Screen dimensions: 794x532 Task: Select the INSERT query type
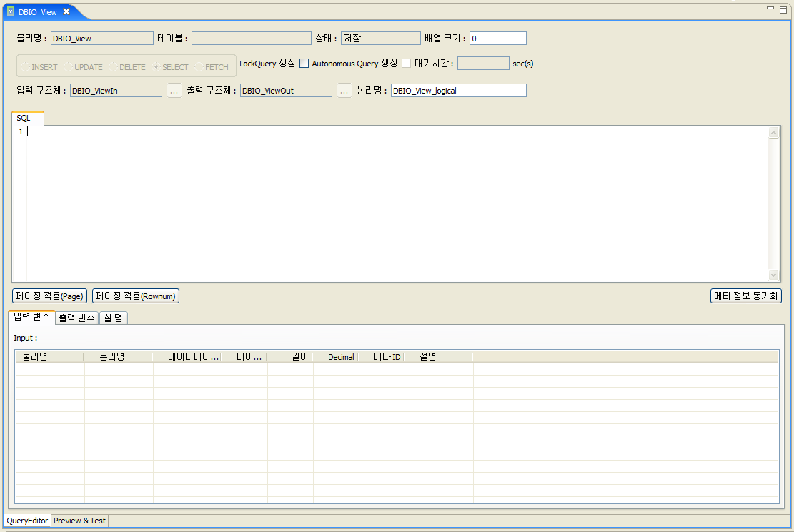(41, 66)
